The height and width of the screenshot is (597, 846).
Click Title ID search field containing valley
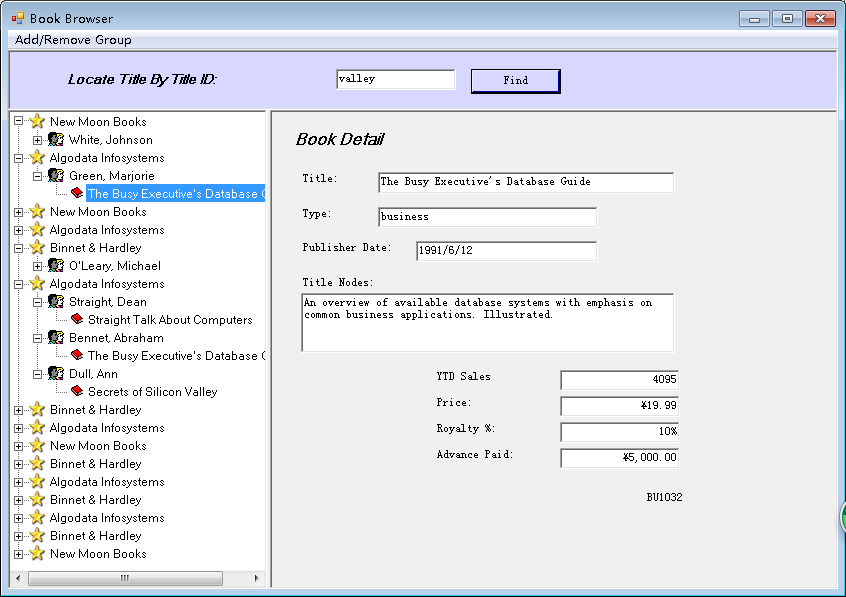click(395, 79)
